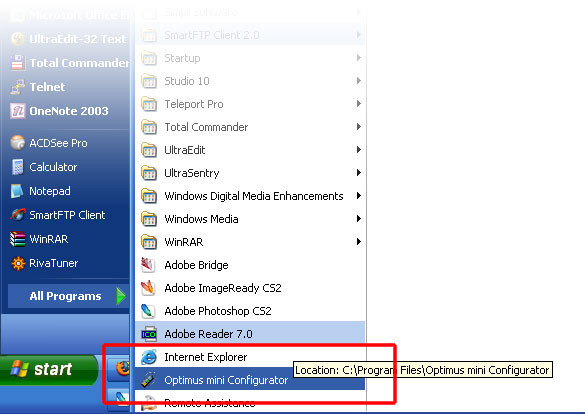Viewport: 585px width, 414px height.
Task: Launch Calculator icon
Action: (x=18, y=167)
